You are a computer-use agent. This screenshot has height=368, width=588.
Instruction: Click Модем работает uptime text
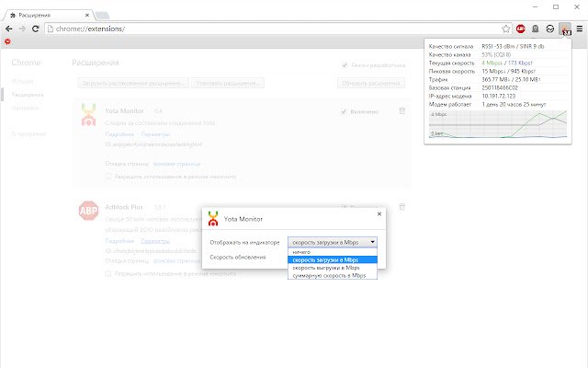click(x=514, y=104)
